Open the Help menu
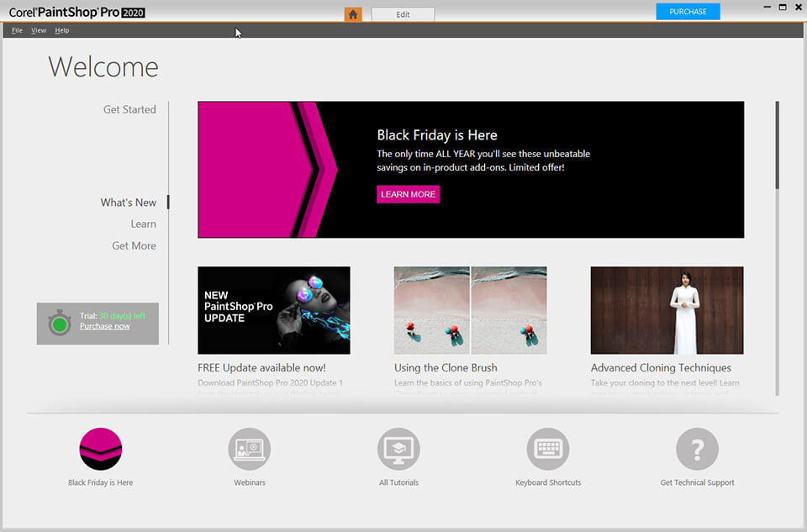 [61, 29]
